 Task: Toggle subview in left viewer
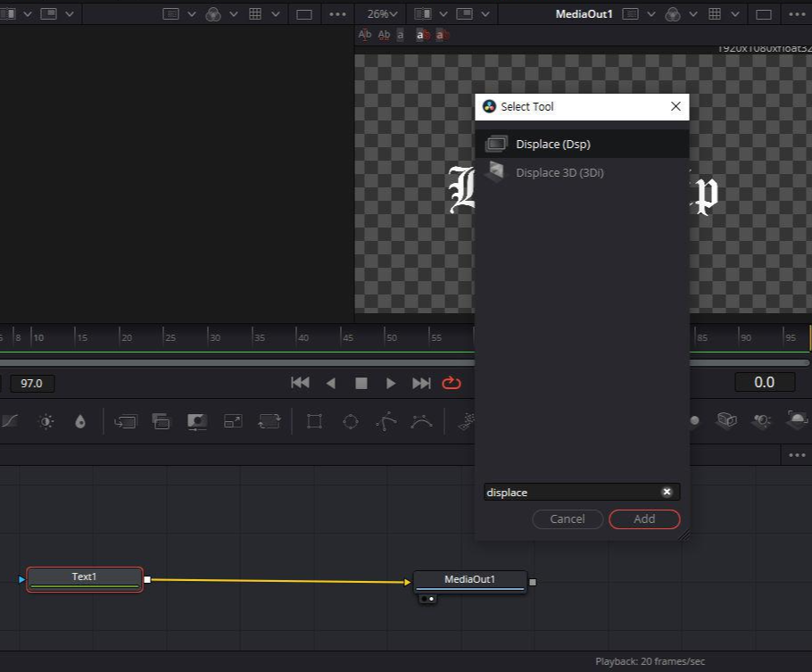coord(49,14)
